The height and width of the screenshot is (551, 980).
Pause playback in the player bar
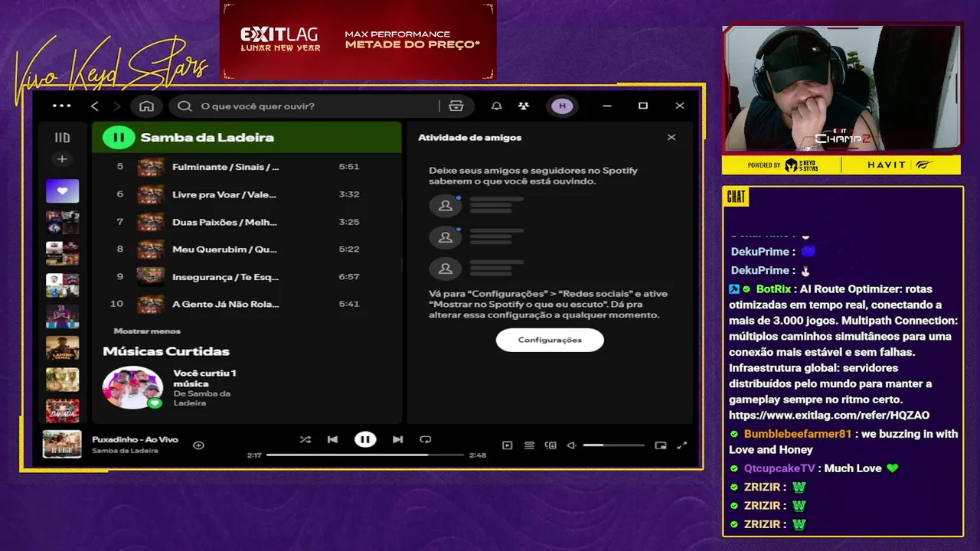365,439
